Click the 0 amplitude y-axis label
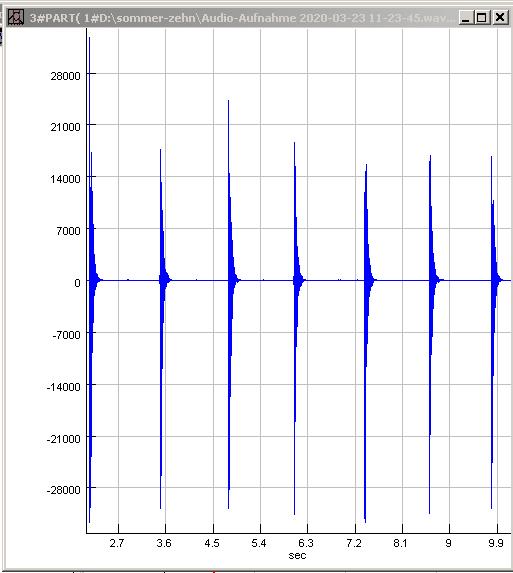This screenshot has height=573, width=513. tap(77, 283)
